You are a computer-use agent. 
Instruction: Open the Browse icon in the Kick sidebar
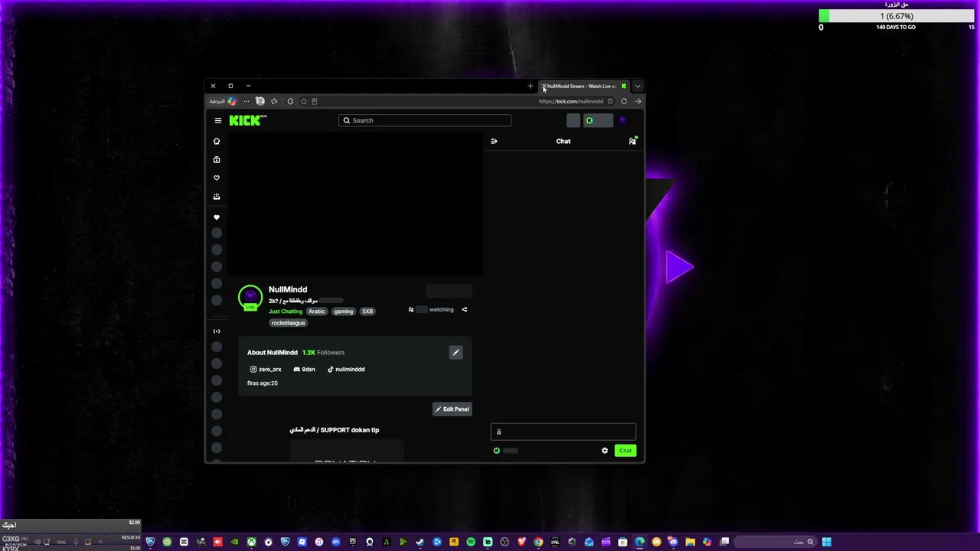tap(217, 160)
